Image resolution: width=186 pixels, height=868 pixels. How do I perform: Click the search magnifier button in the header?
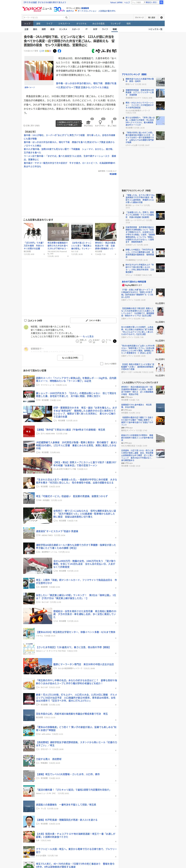pos(161,2)
